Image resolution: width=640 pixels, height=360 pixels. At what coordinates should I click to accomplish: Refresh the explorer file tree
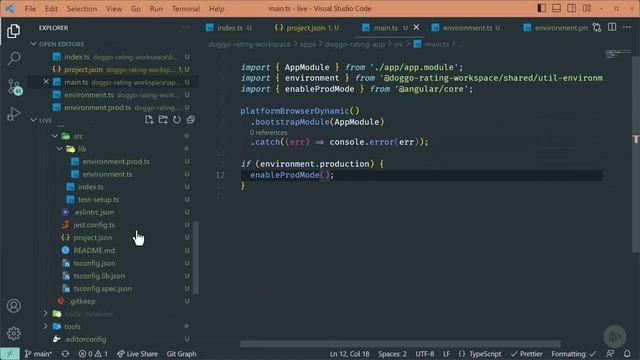177,120
